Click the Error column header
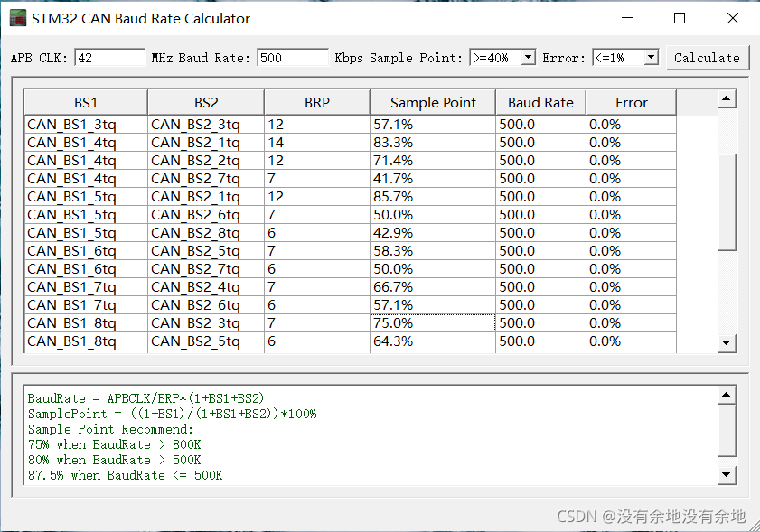 pos(631,102)
